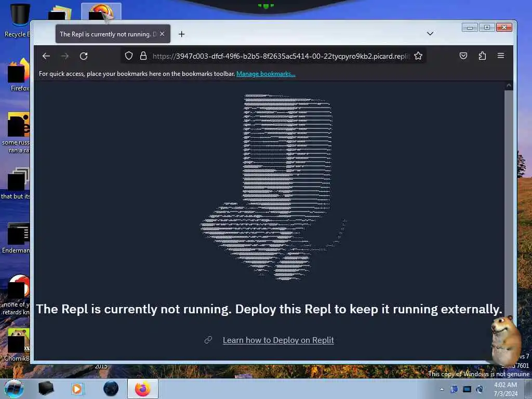Show hidden system tray icons arrow
The width and height of the screenshot is (532, 399).
pyautogui.click(x=442, y=389)
